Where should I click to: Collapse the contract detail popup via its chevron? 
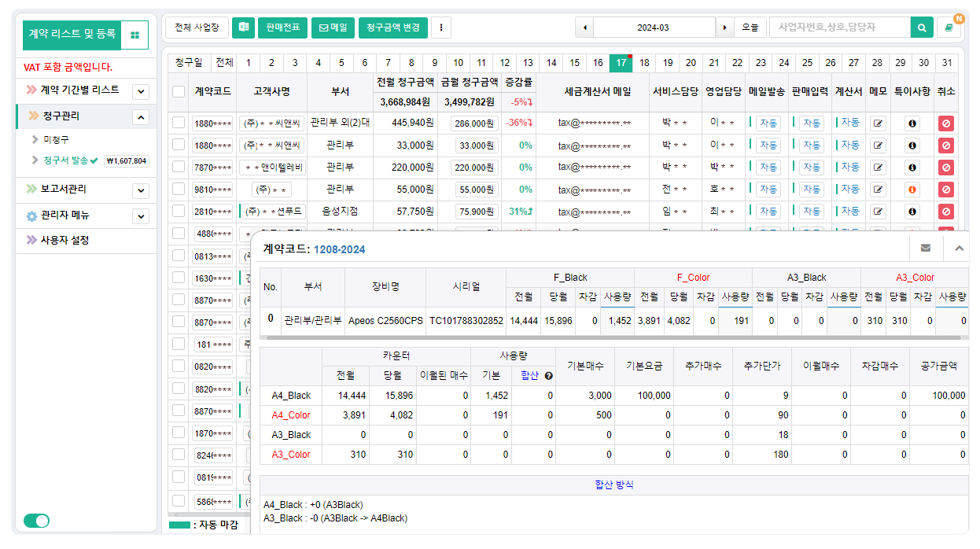(x=958, y=247)
